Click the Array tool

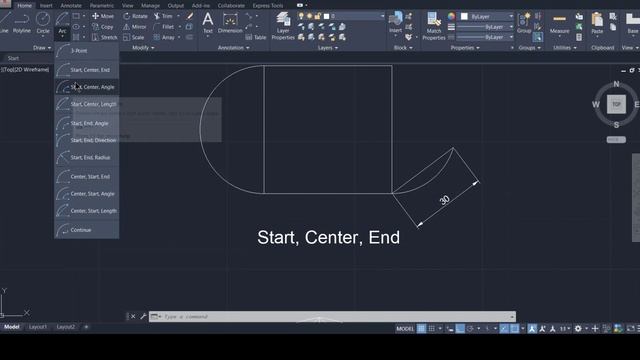click(x=164, y=37)
